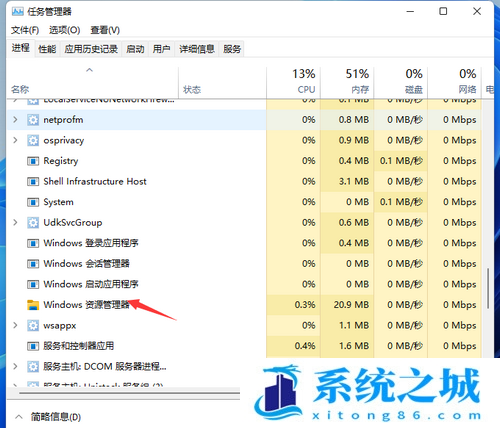Image resolution: width=500 pixels, height=428 pixels.
Task: Click the vertical scrollbar thumb
Action: click(488, 288)
